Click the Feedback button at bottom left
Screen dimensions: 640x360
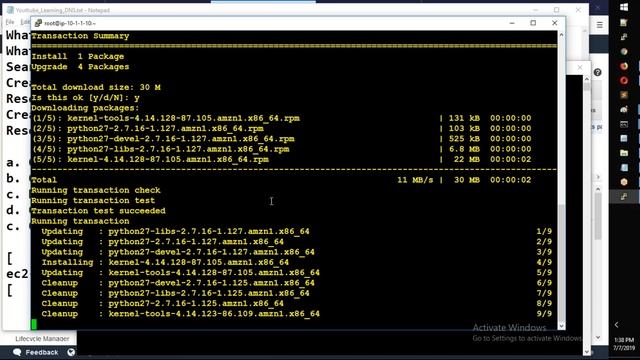pyautogui.click(x=36, y=352)
